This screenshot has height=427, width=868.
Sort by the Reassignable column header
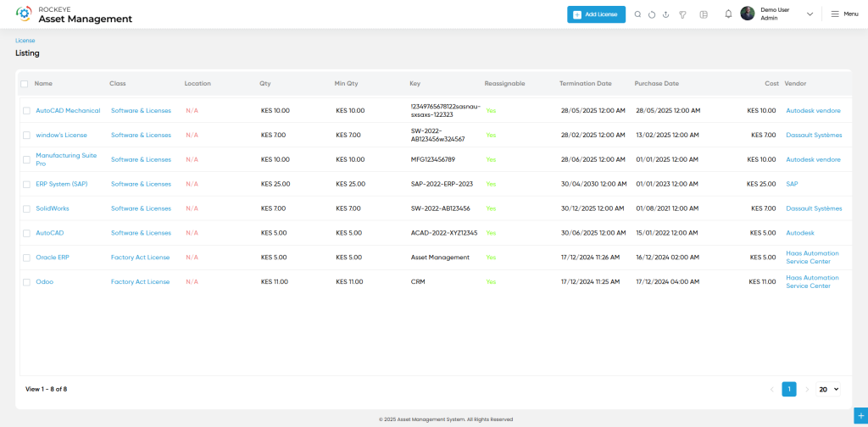[x=504, y=84]
